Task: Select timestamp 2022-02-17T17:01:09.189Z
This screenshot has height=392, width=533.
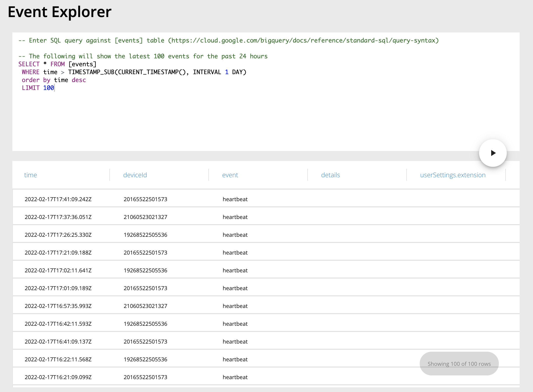Action: [58, 288]
